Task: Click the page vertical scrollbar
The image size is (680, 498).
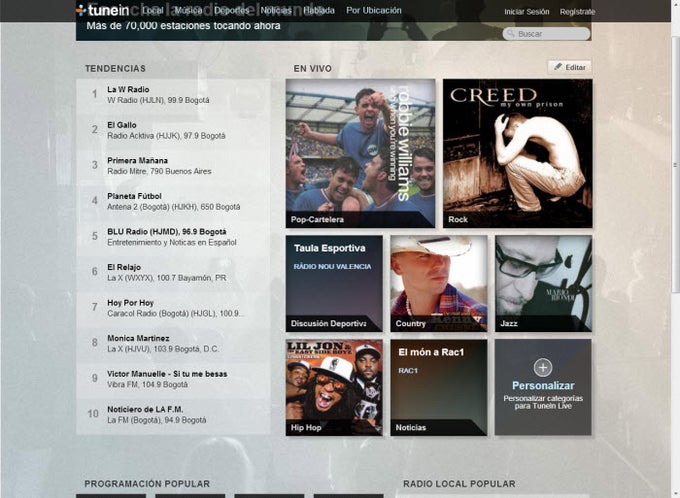Action: 675,164
